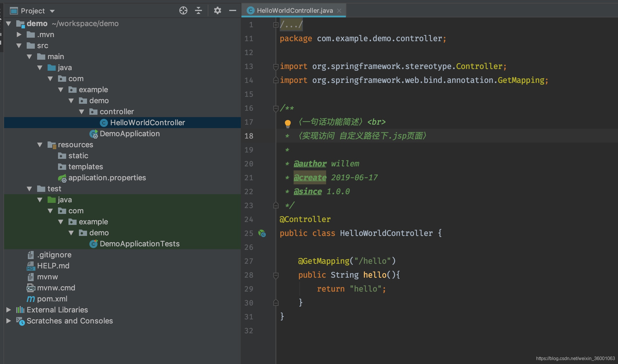This screenshot has height=364, width=618.
Task: Fold the imports block at line 13
Action: point(276,67)
